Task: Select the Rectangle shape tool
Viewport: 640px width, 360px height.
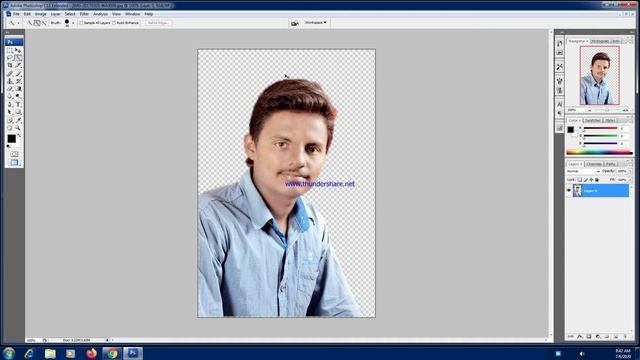Action: 18,112
